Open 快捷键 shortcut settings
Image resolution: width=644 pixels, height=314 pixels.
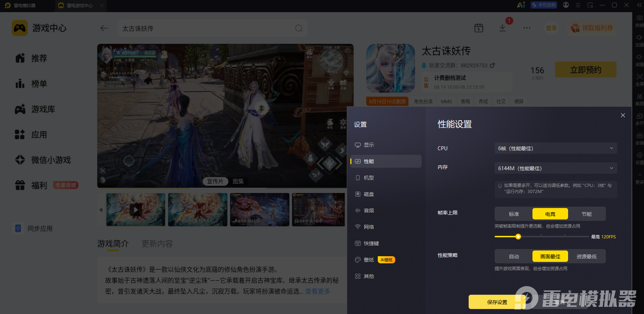point(386,243)
